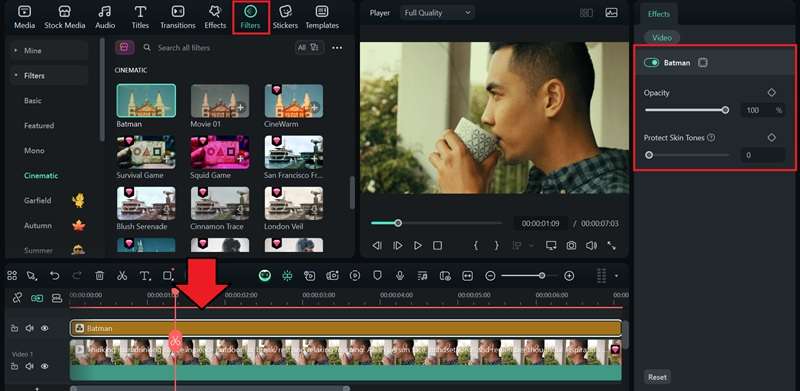800x391 pixels.
Task: Open the audio meter layout icon
Action: click(x=602, y=276)
